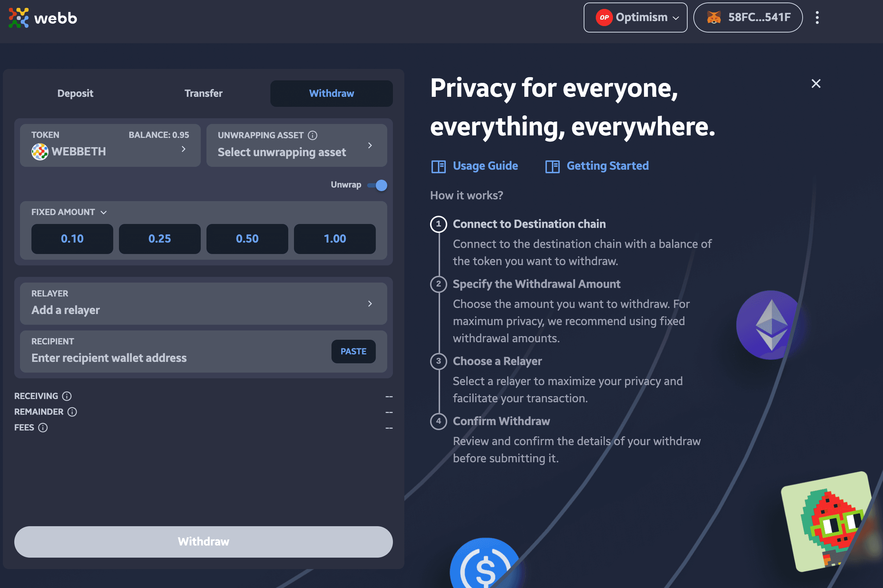
Task: Click the PASTE button for recipient
Action: pyautogui.click(x=353, y=351)
